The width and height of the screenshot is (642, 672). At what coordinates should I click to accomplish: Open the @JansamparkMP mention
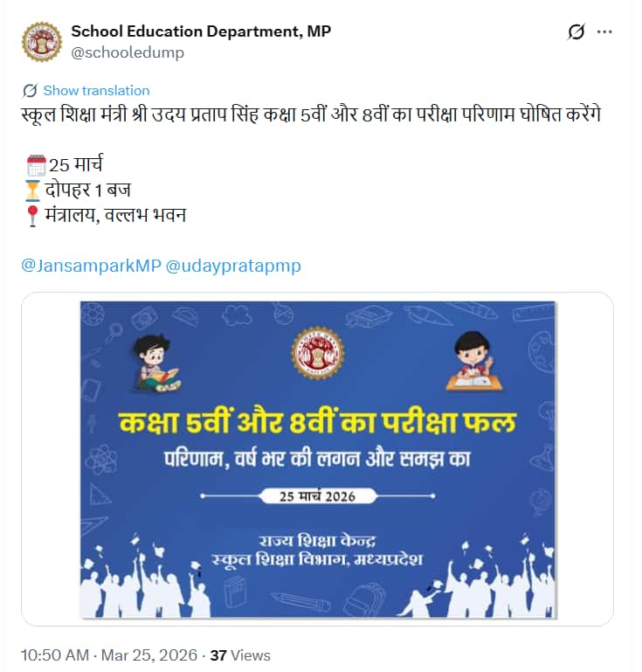point(91,266)
